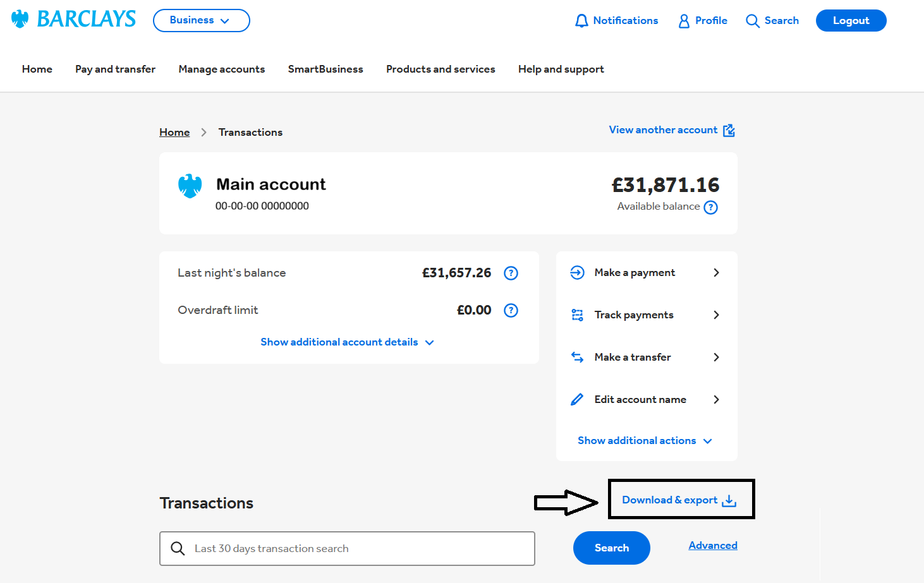Click the Transactions breadcrumb text
The height and width of the screenshot is (583, 924).
tap(250, 132)
